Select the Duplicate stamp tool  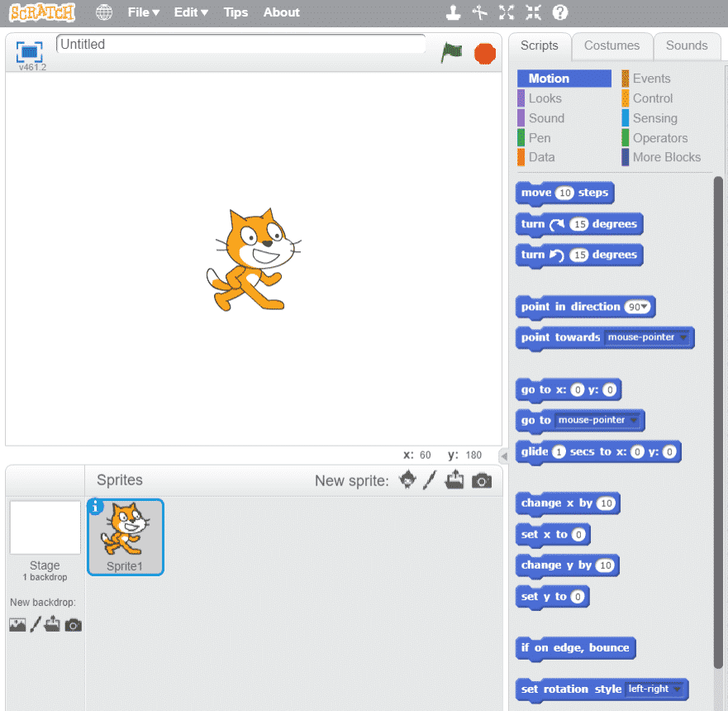click(x=453, y=12)
